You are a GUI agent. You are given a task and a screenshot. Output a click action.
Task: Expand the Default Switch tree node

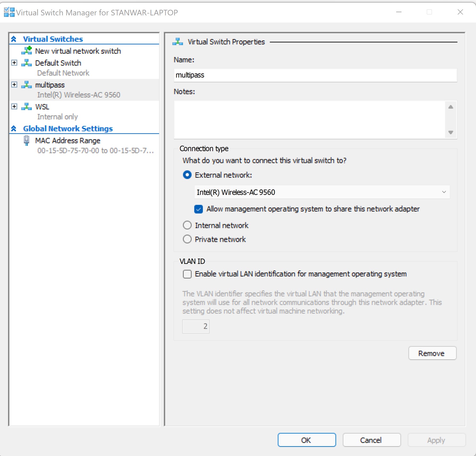coord(14,63)
